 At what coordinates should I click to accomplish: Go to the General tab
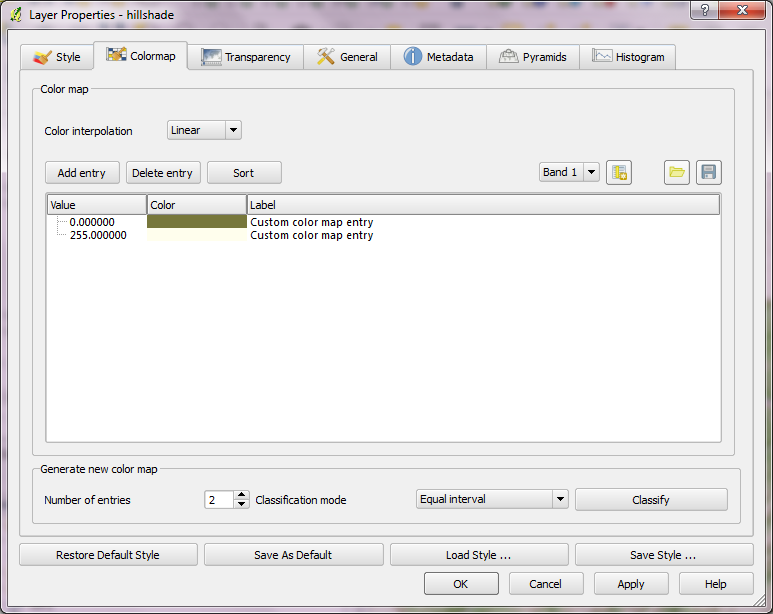347,57
